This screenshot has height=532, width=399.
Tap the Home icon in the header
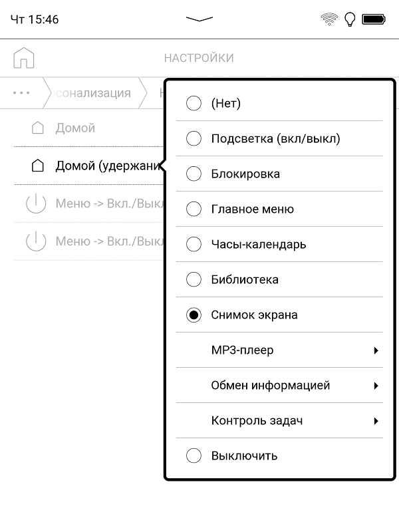click(x=24, y=58)
